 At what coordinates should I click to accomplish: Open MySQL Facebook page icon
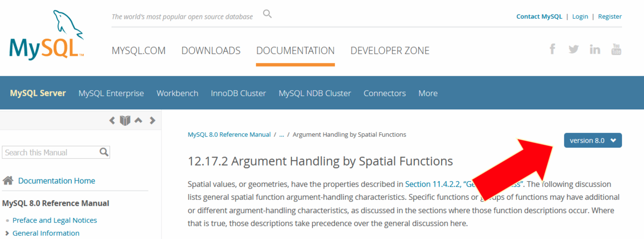(553, 49)
